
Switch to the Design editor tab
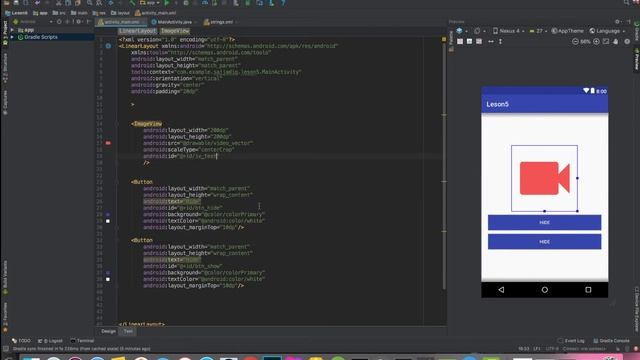click(x=108, y=331)
